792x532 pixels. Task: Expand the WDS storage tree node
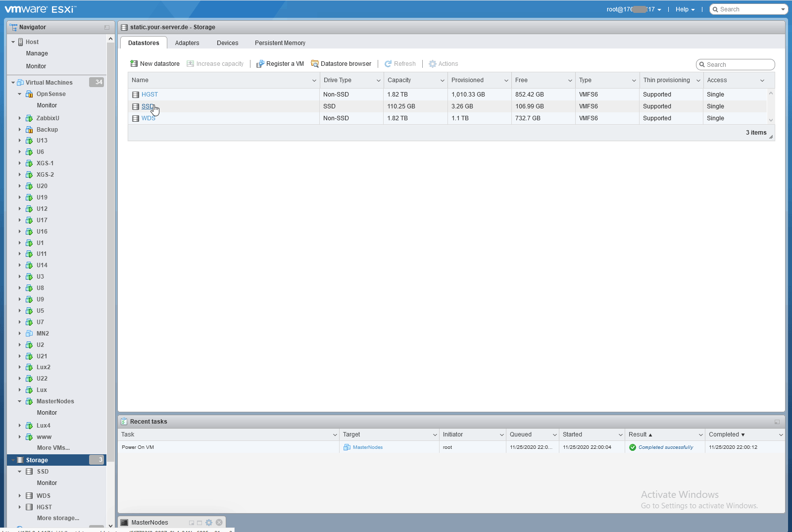pyautogui.click(x=20, y=496)
